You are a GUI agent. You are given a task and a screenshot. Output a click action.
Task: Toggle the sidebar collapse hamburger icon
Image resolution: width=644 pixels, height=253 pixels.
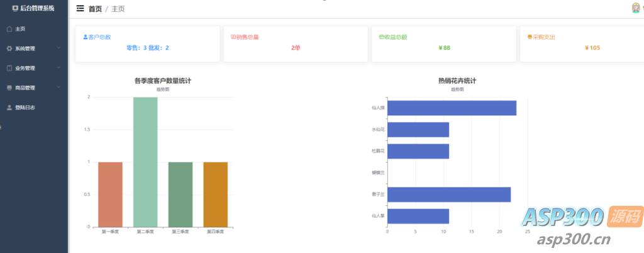pyautogui.click(x=80, y=9)
